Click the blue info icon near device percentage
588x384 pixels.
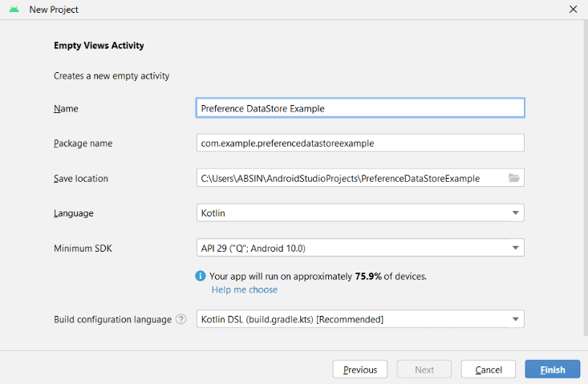pos(201,276)
